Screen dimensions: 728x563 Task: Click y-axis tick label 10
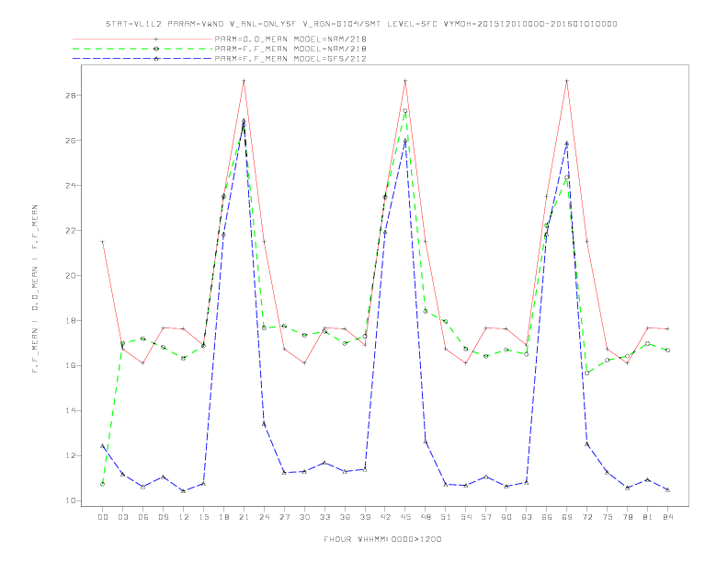coord(71,500)
